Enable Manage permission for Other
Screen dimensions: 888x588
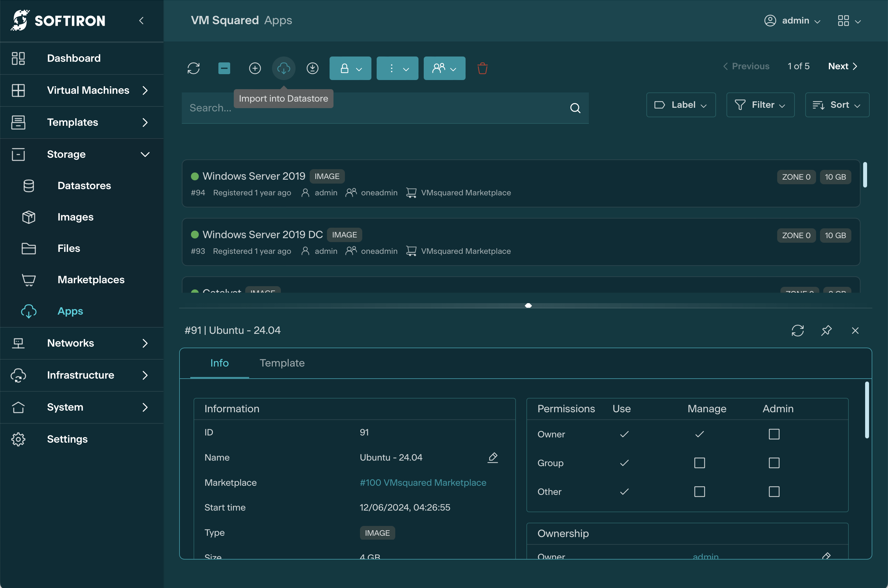699,492
